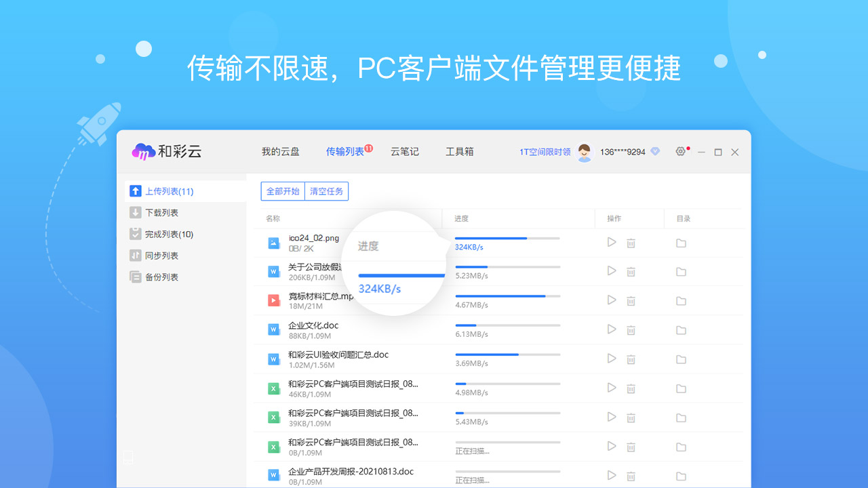Select 完成列表(10) in sidebar

tap(186, 235)
